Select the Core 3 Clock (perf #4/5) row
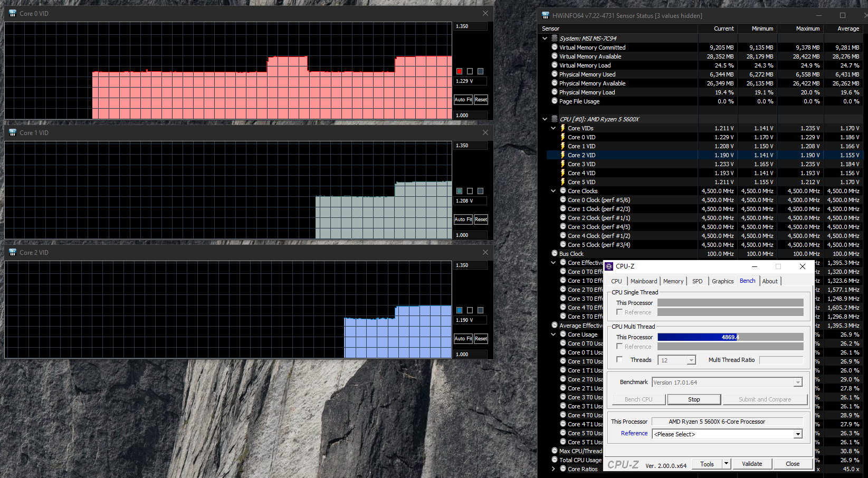The height and width of the screenshot is (478, 868). coord(705,227)
